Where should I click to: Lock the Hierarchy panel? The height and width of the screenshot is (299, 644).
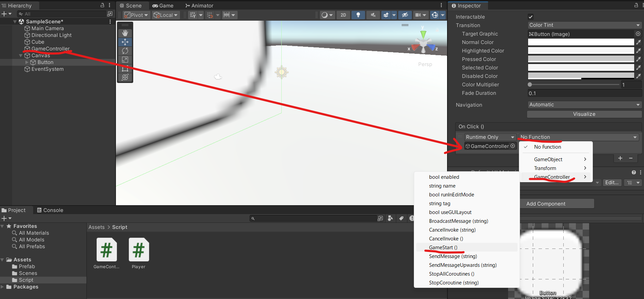(102, 5)
